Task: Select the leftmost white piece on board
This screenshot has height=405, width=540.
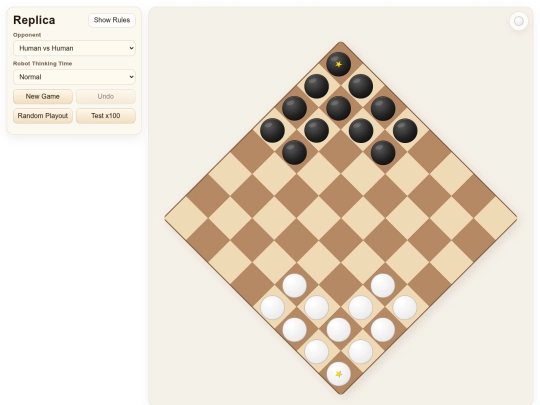Action: [x=272, y=308]
